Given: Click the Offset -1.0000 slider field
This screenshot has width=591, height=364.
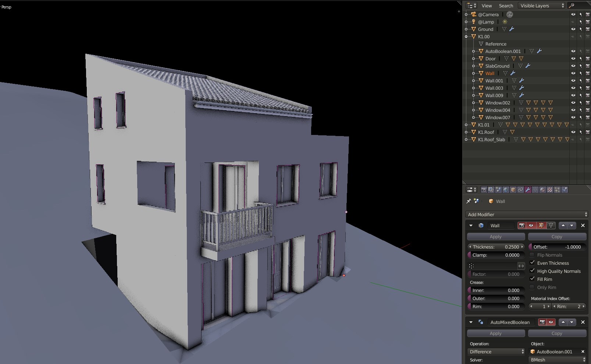Looking at the screenshot, I should pyautogui.click(x=557, y=247).
